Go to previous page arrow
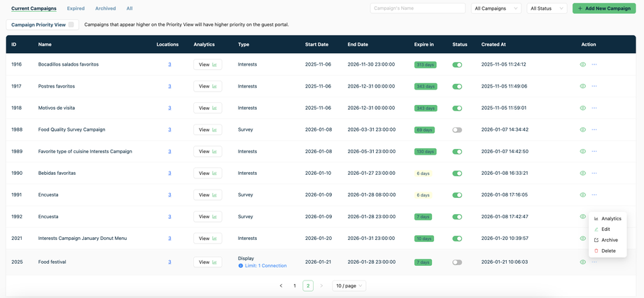 click(281, 286)
